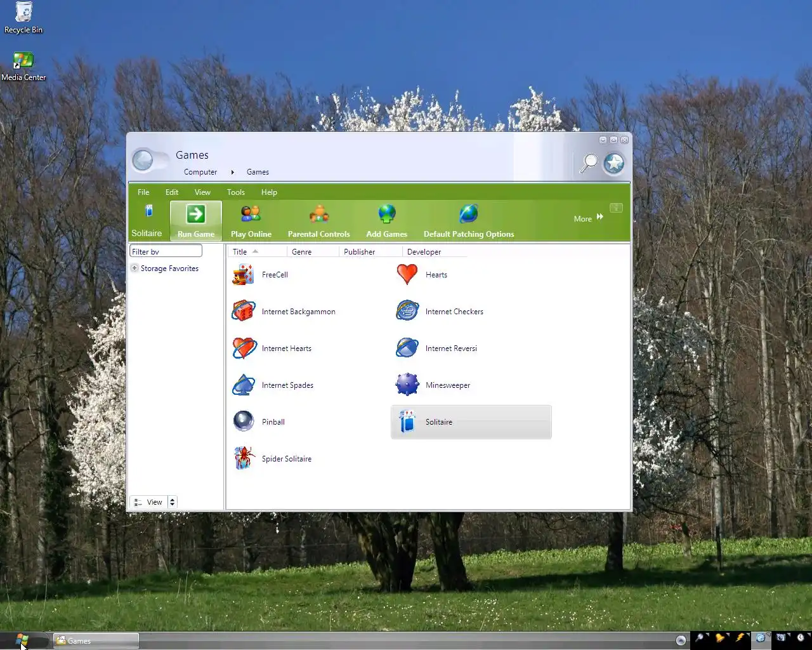
Task: Open the Help menu
Action: tap(269, 192)
